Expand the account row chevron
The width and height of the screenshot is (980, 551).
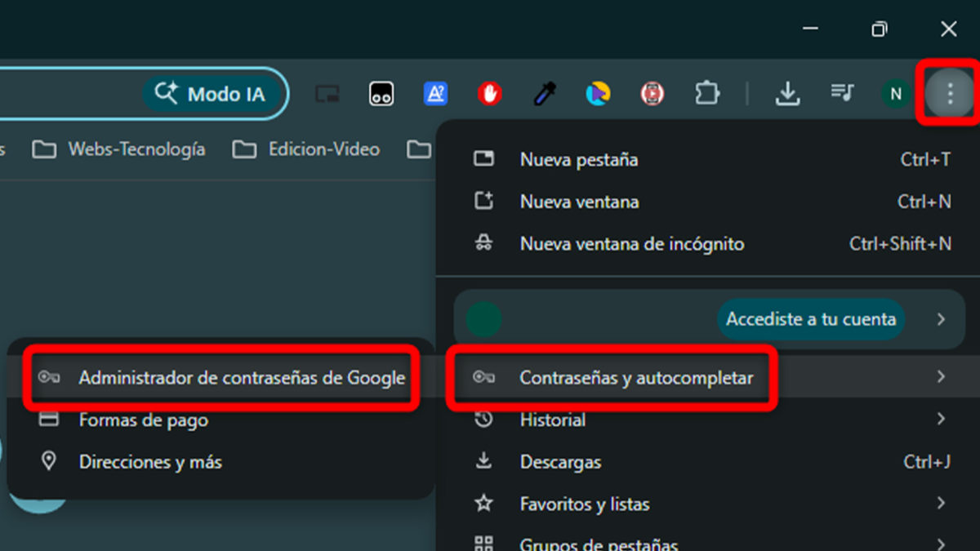tap(941, 319)
